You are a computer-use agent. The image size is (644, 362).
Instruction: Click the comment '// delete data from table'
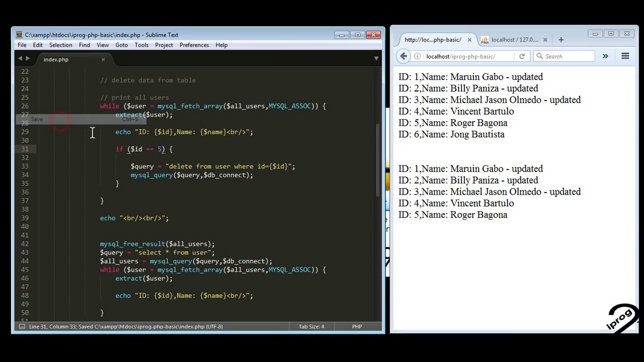pos(148,80)
